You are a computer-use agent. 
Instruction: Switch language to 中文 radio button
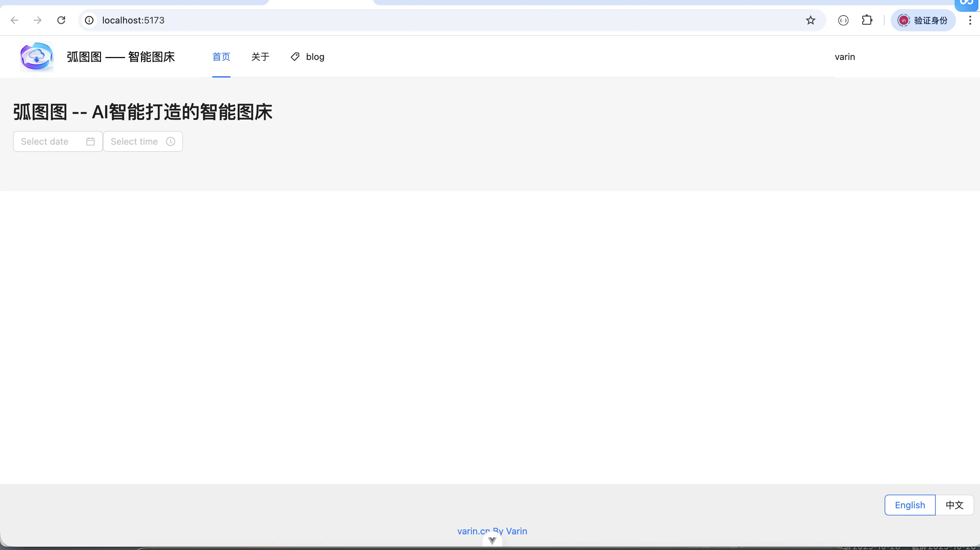click(x=954, y=505)
